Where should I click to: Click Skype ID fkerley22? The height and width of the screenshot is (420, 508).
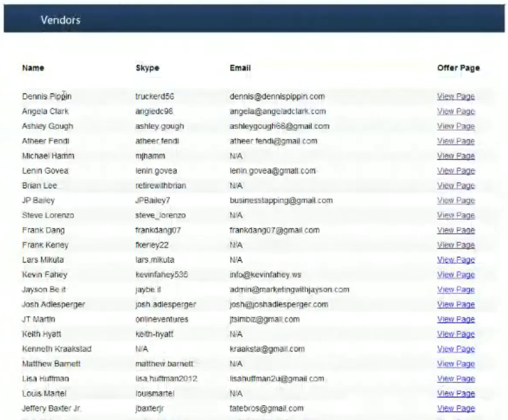pos(152,245)
